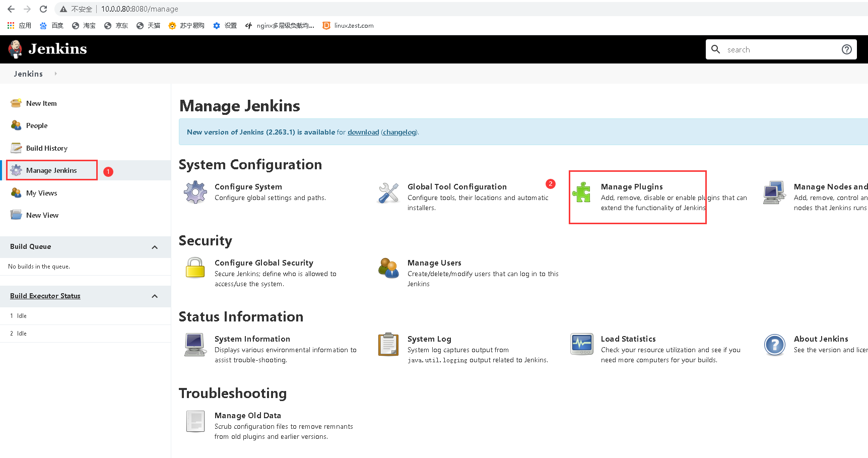Click the New View folder icon
Image resolution: width=868 pixels, height=458 pixels.
[x=16, y=215]
